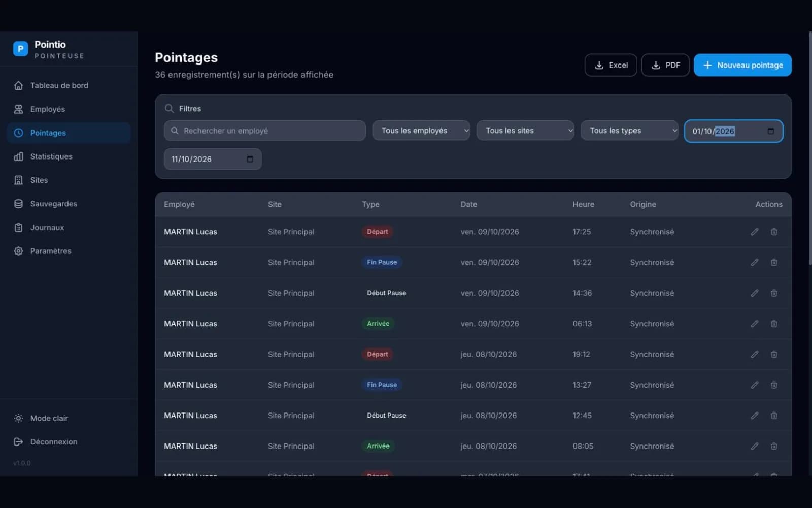Delete the 19:12 Départ entry
Image resolution: width=812 pixels, height=508 pixels.
coord(774,354)
